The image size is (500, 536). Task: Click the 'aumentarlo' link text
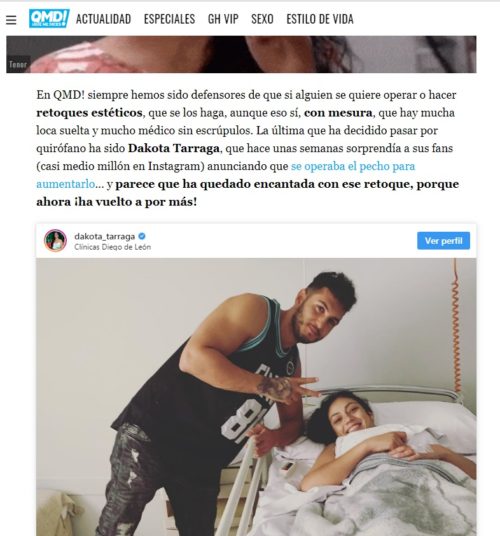click(x=66, y=184)
